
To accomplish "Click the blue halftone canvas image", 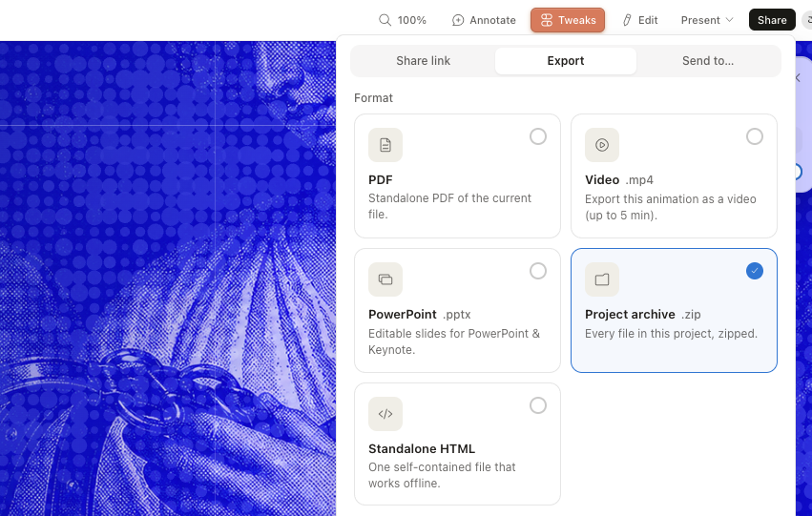I will pyautogui.click(x=168, y=279).
